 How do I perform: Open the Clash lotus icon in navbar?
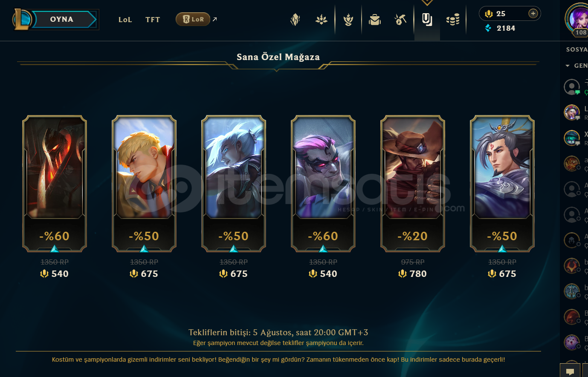click(322, 20)
